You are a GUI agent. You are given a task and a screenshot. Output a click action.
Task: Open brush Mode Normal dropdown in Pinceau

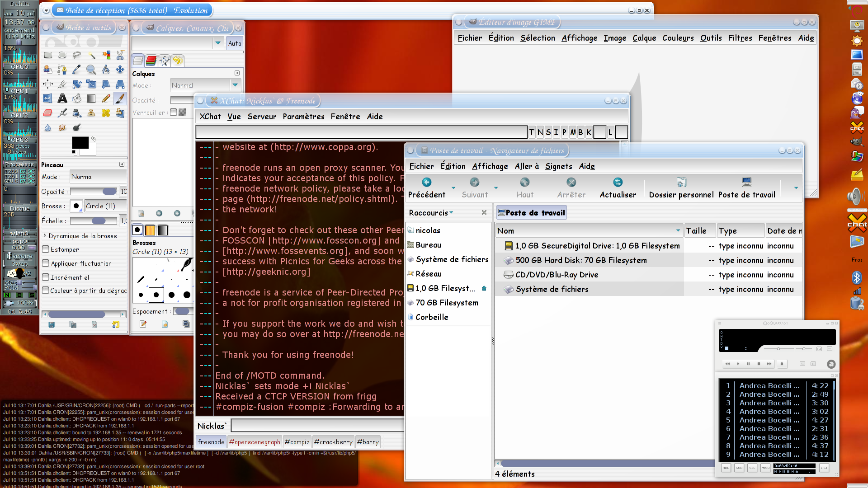98,177
